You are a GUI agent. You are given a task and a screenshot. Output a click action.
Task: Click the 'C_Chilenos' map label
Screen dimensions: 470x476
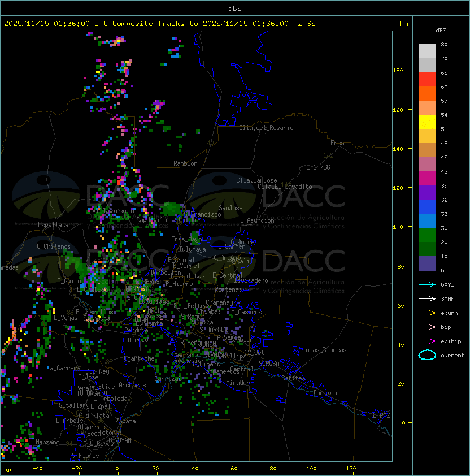[x=54, y=246]
